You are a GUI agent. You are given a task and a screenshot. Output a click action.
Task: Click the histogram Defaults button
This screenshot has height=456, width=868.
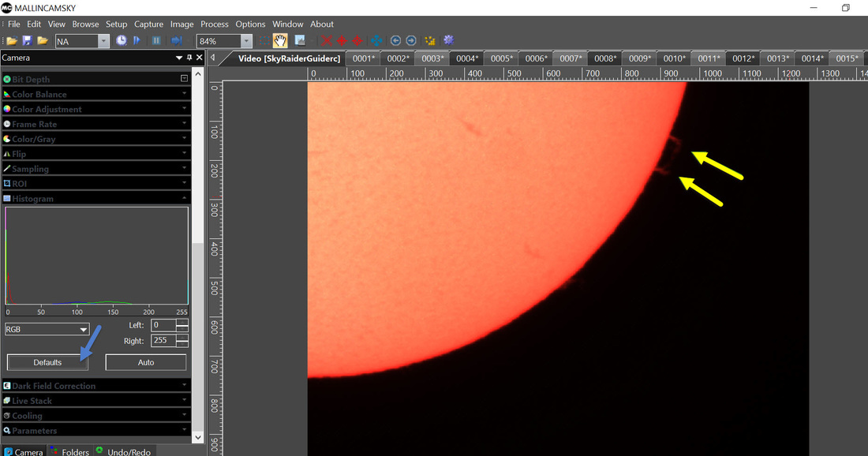click(x=47, y=362)
